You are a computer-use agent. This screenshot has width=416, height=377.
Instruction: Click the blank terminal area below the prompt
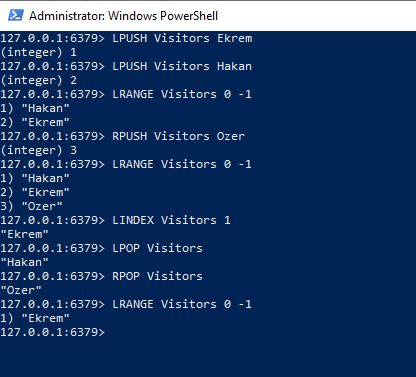coord(208,358)
